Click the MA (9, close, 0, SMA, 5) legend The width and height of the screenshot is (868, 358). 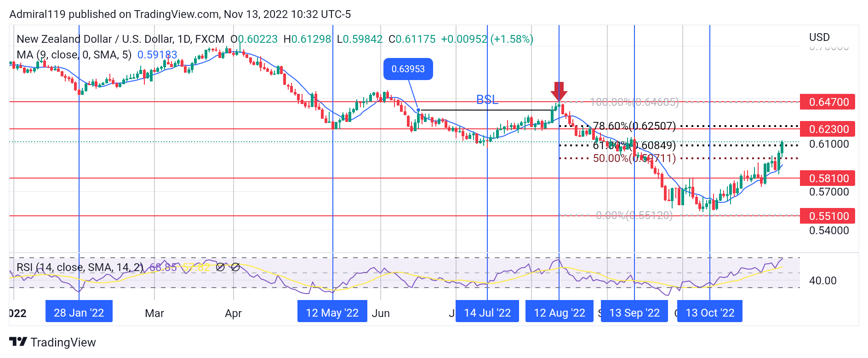point(74,55)
